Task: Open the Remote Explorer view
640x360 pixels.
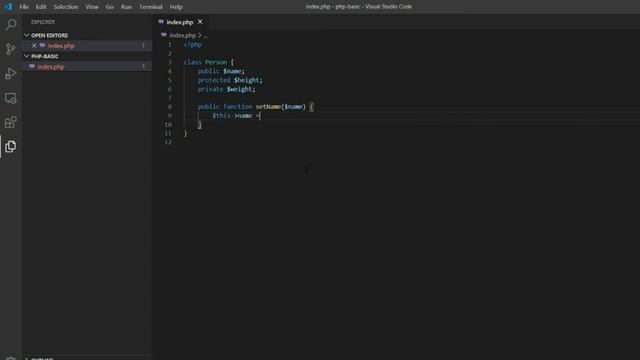Action: [x=11, y=98]
